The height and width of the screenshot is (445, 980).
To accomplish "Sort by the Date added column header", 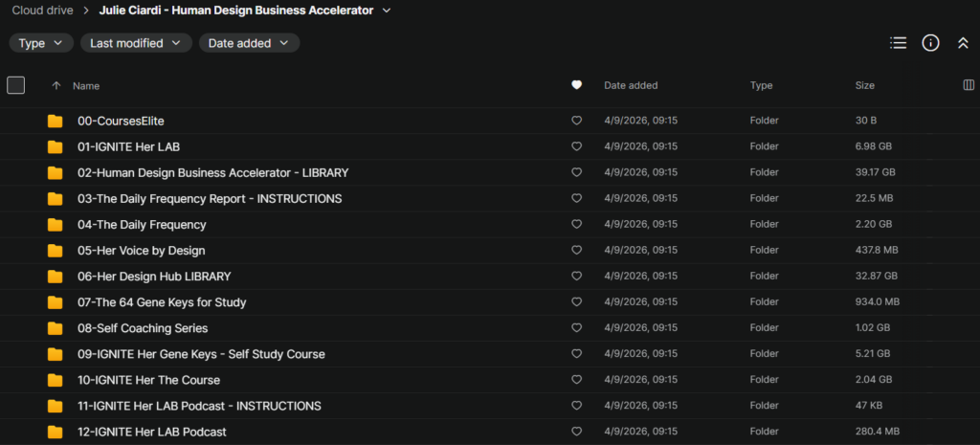I will coord(631,85).
